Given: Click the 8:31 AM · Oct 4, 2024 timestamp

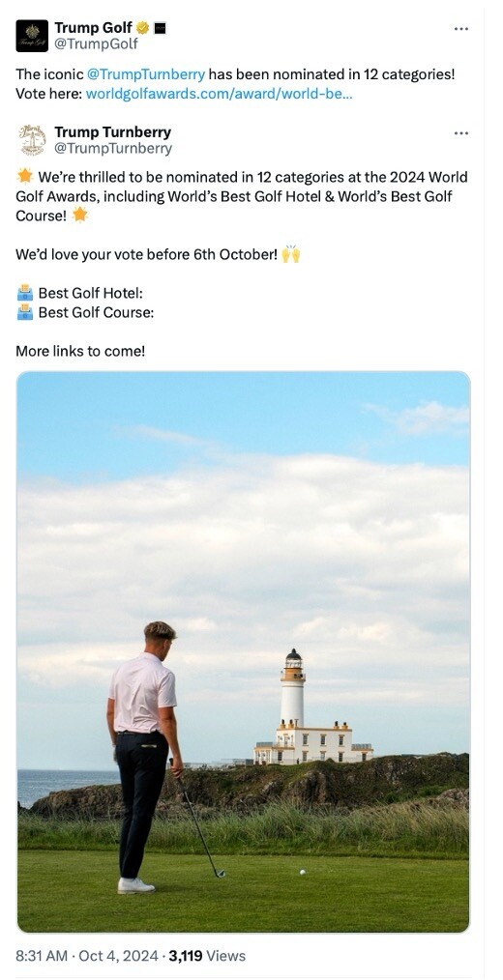Looking at the screenshot, I should (x=88, y=956).
